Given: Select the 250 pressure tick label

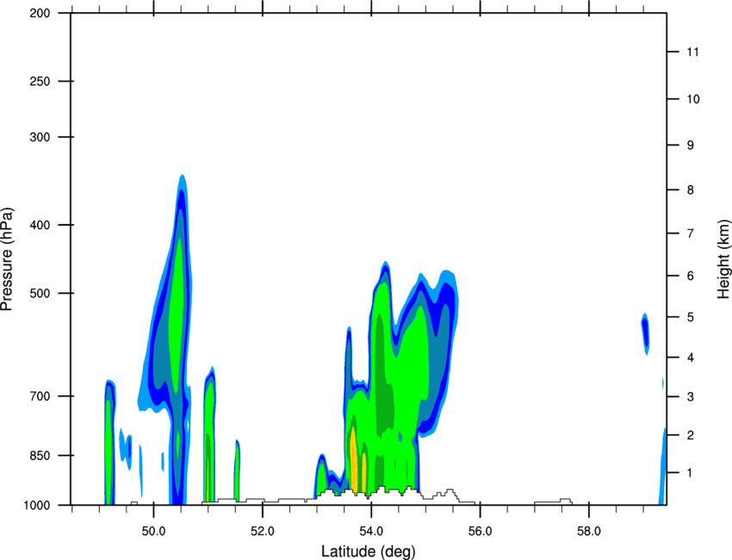Looking at the screenshot, I should 40,81.
